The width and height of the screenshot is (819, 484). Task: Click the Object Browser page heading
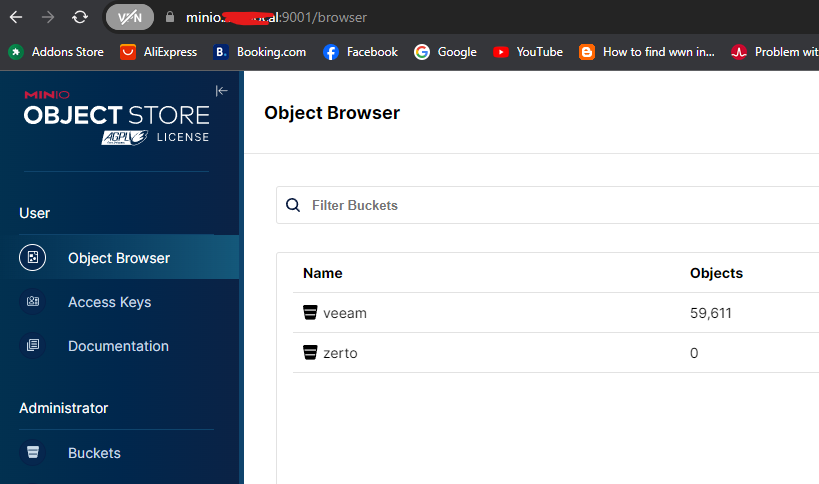pos(332,113)
